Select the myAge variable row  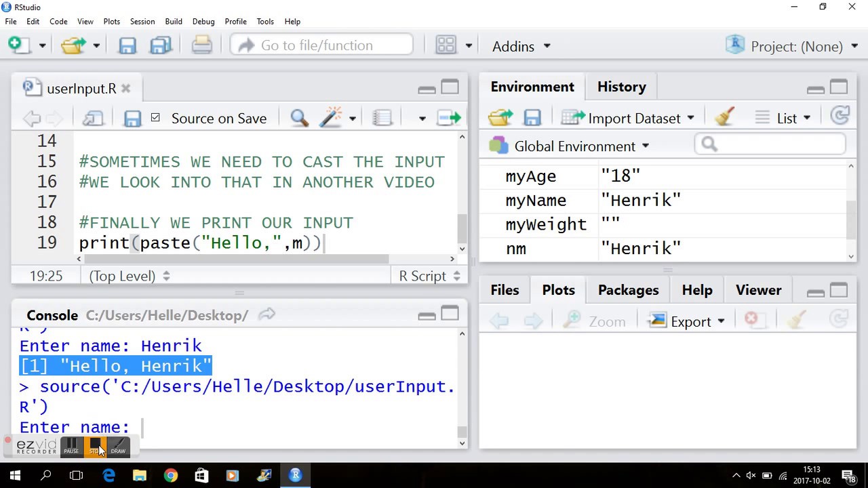pos(664,176)
